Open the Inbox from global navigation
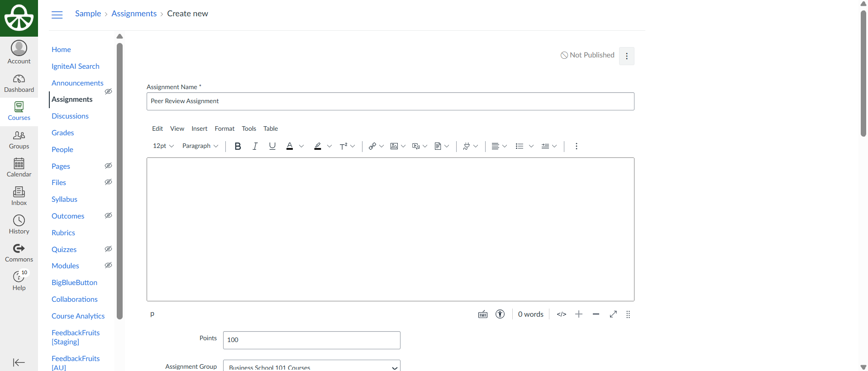 coord(19,196)
